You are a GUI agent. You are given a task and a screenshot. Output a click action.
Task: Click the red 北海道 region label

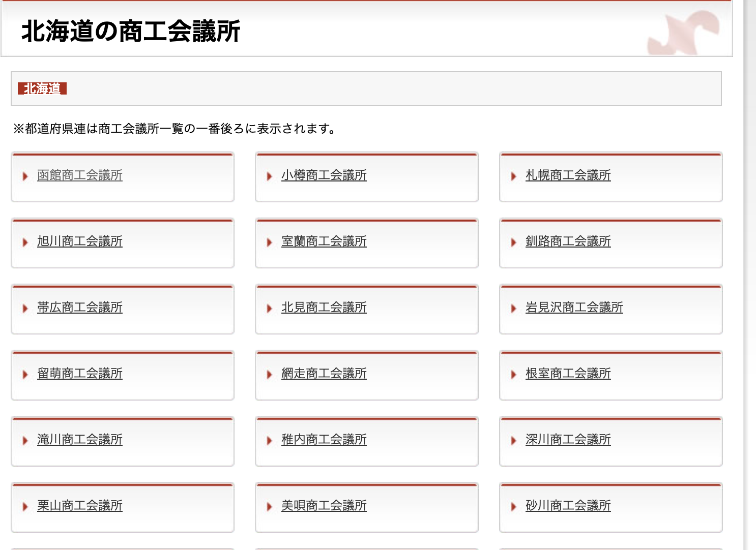[x=42, y=88]
